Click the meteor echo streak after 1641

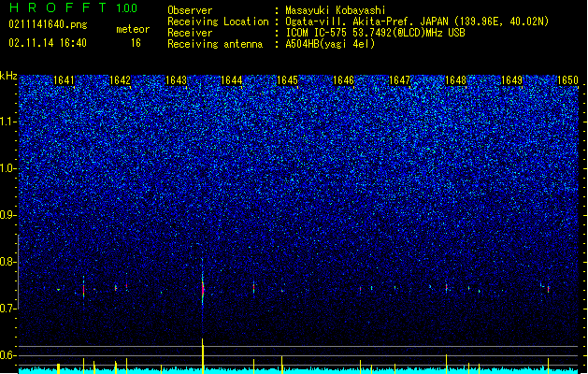point(83,290)
